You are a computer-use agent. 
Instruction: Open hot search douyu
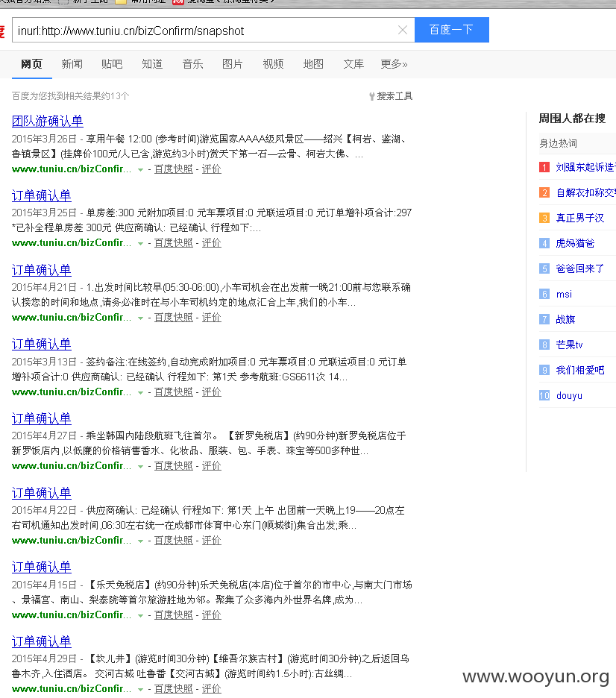pyautogui.click(x=569, y=396)
